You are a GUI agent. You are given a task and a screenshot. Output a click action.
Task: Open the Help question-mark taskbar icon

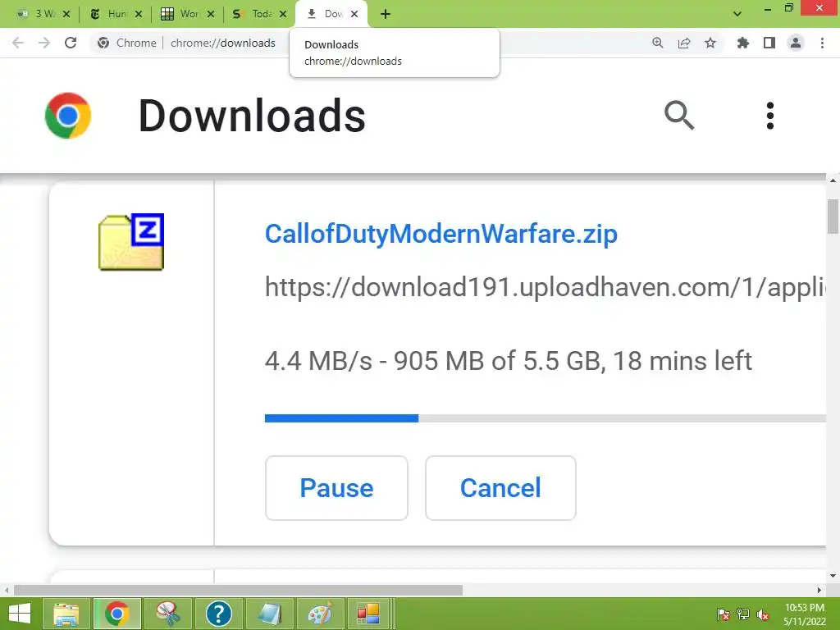(x=218, y=614)
